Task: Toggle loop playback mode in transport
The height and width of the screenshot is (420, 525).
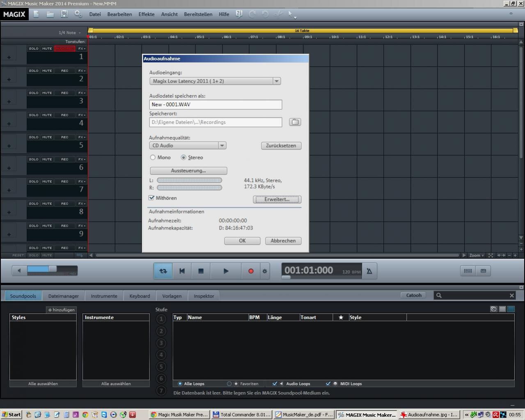Action: [x=163, y=271]
